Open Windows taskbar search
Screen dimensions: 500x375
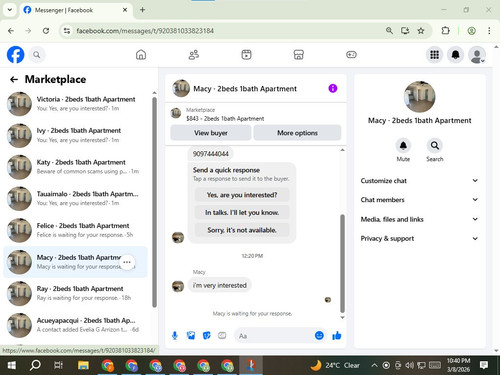pos(35,366)
